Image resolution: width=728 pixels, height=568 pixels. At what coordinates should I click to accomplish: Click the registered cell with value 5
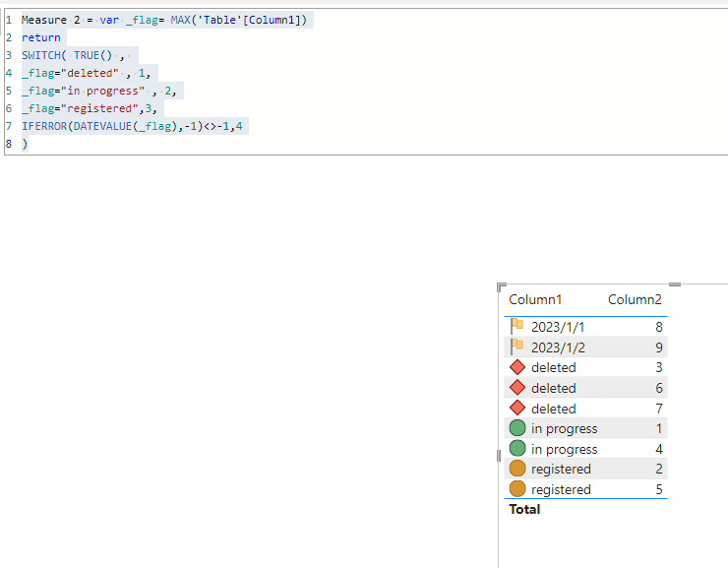561,489
